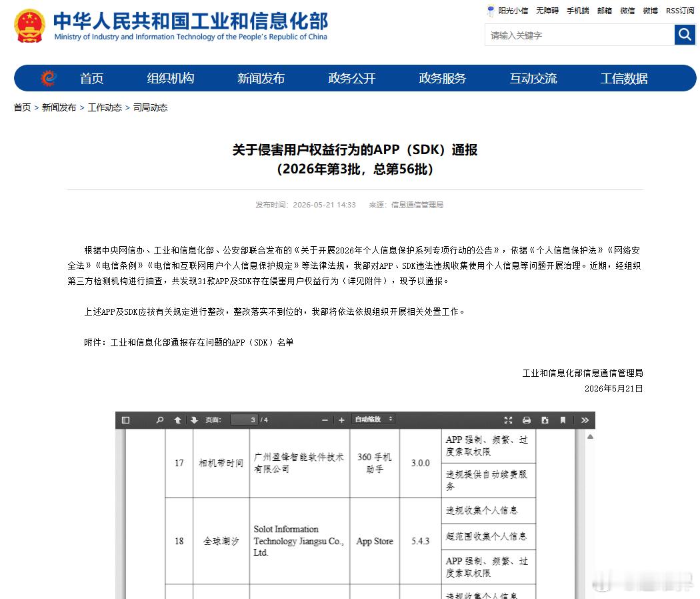Click the 无障碍 accessibility link

tap(547, 11)
